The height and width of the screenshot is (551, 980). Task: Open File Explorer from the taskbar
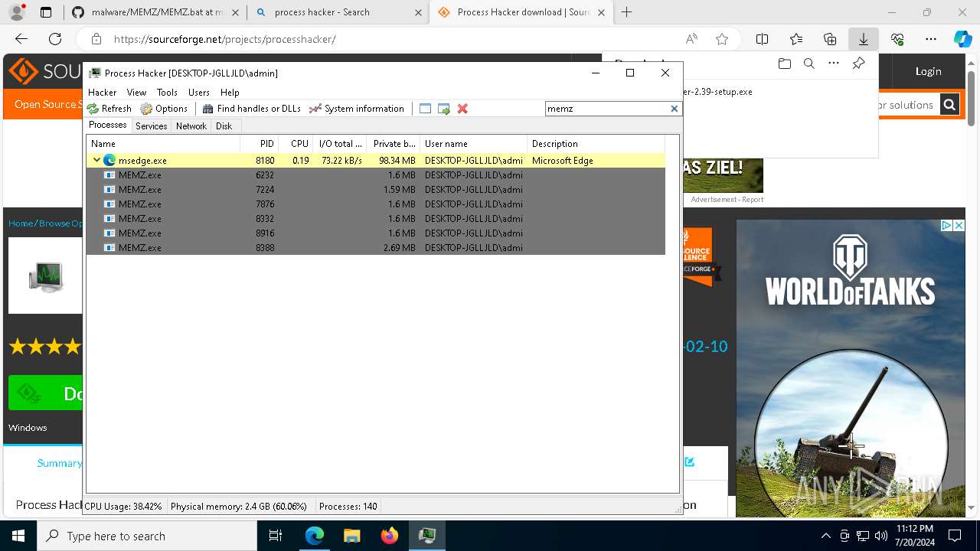click(x=352, y=536)
